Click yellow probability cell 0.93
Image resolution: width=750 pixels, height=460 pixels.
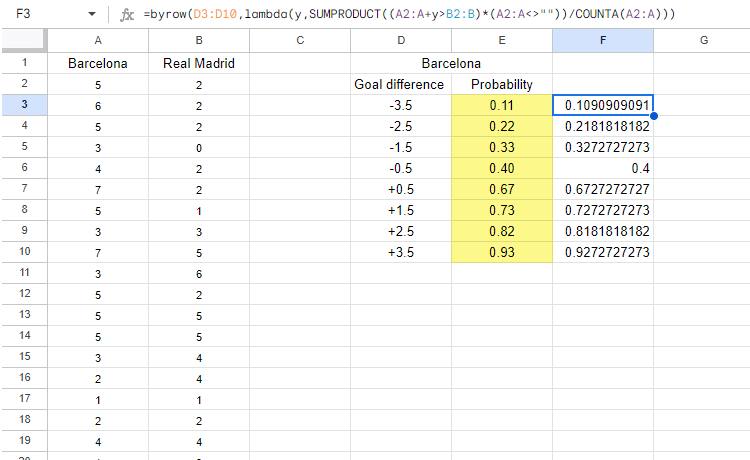(502, 252)
